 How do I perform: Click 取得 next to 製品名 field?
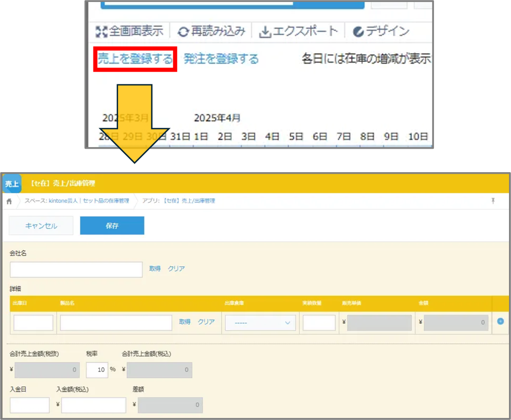click(184, 322)
